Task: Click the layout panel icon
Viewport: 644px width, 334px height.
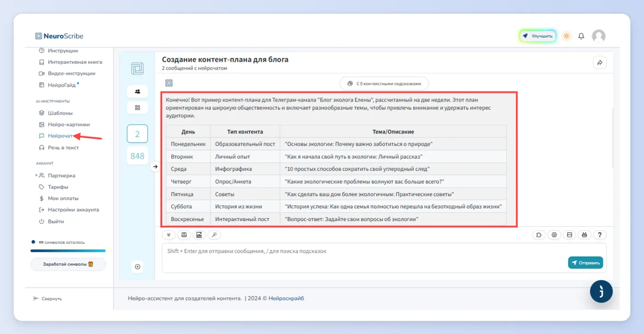Action: [569, 235]
